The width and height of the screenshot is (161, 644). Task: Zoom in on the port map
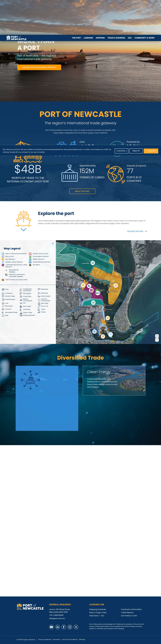click(x=157, y=336)
